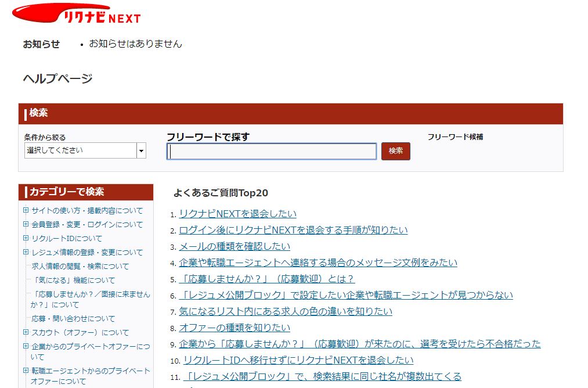Select 求人情報の閲覧・検索について category
Screen dimensions: 588x388
click(80, 267)
